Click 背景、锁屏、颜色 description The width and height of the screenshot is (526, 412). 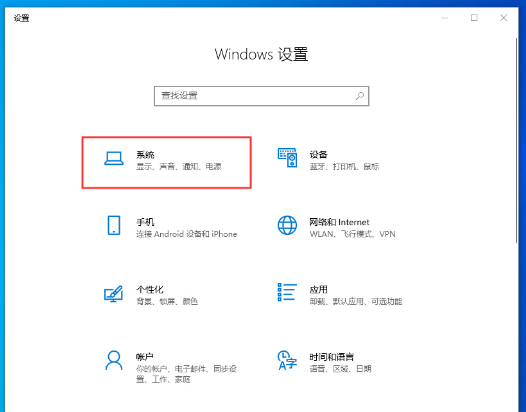point(167,301)
